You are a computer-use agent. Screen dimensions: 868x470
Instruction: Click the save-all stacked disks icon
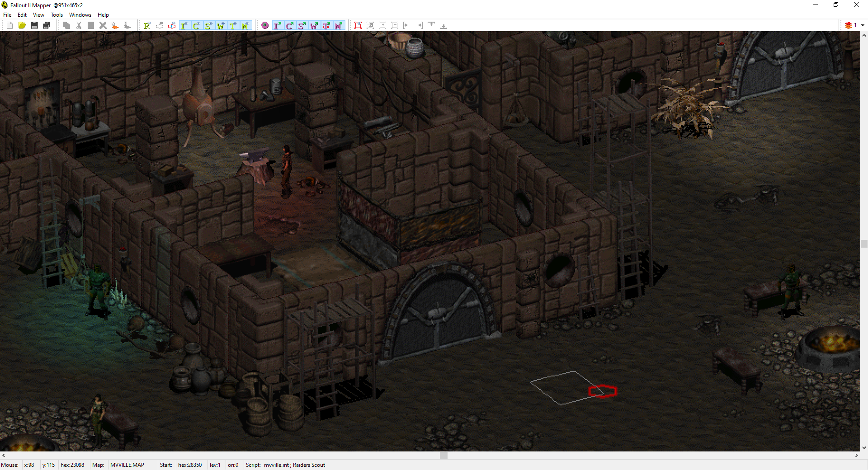46,26
